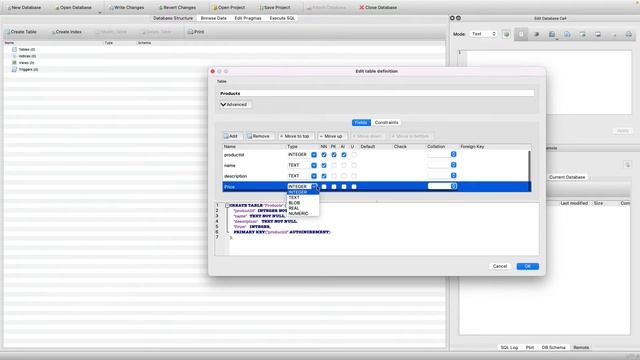
Task: Switch to Execute SQL tab
Action: (282, 18)
